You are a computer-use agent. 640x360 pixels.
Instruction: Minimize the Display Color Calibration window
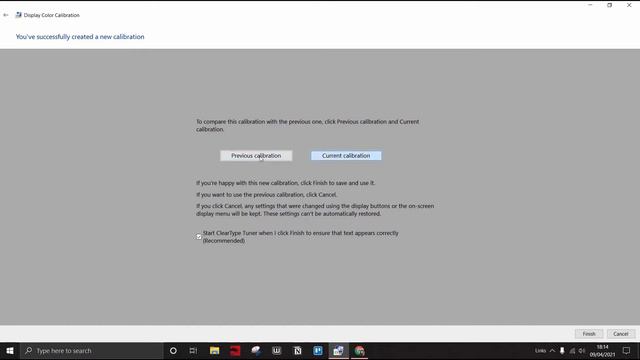(x=590, y=5)
